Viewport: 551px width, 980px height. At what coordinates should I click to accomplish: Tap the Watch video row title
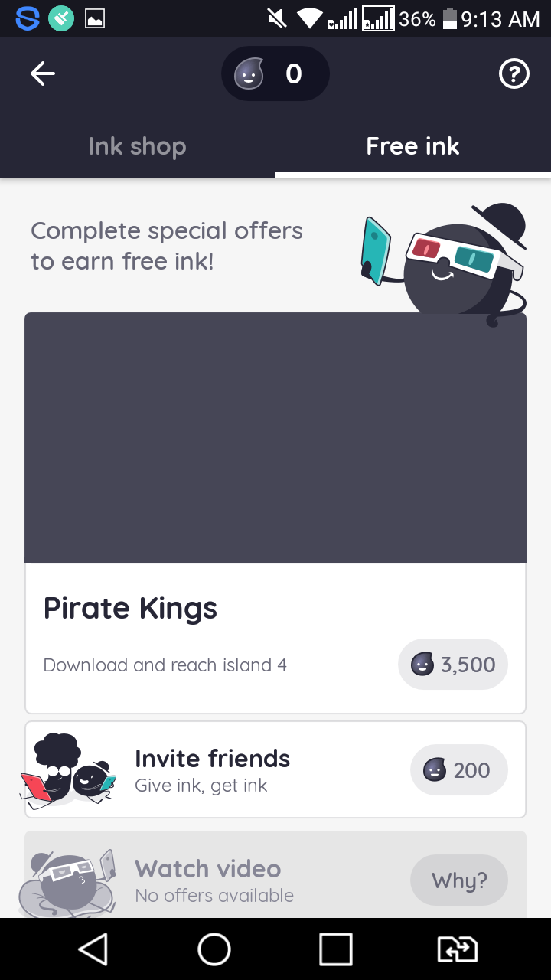pyautogui.click(x=207, y=869)
